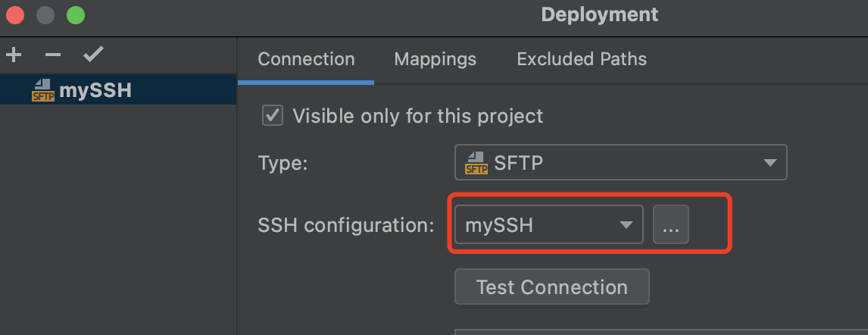Expand the Type dropdown arrow
Viewport: 868px width, 335px height.
tap(770, 163)
